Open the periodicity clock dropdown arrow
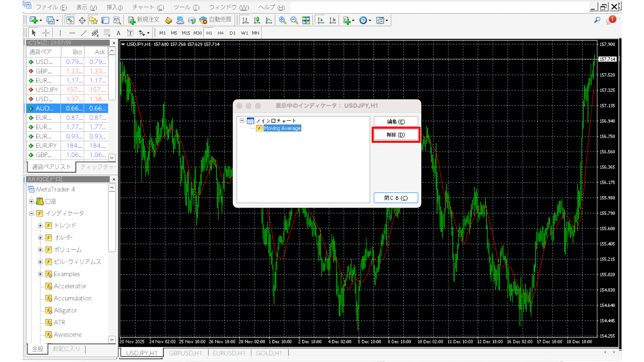Screen dimensions: 644x362 point(370,20)
